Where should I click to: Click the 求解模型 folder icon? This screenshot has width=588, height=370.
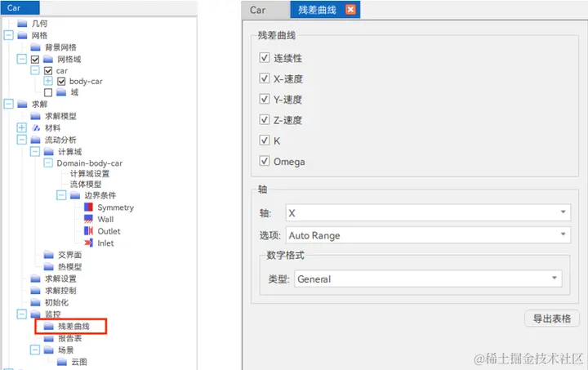click(x=36, y=116)
